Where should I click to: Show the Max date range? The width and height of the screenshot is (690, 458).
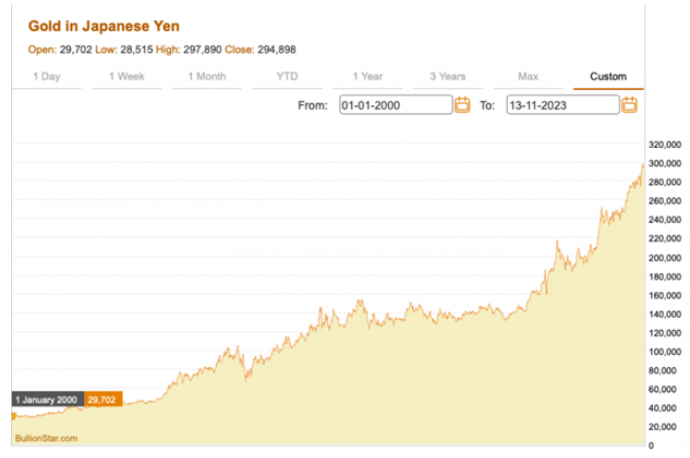click(528, 76)
